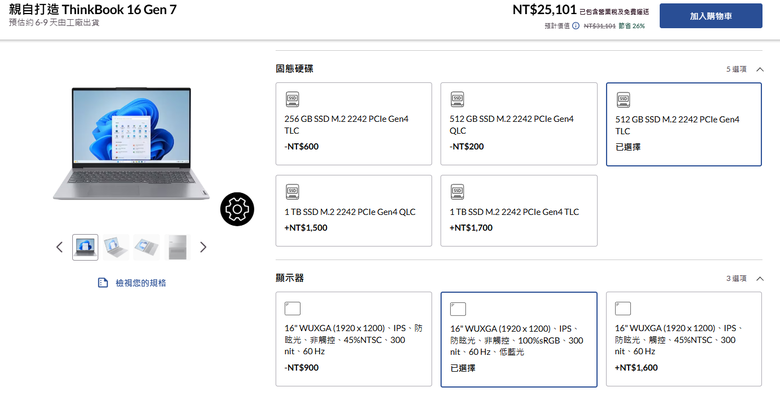780x396 pixels.
Task: Choose the 512 GB SSD QLC option
Action: point(519,124)
